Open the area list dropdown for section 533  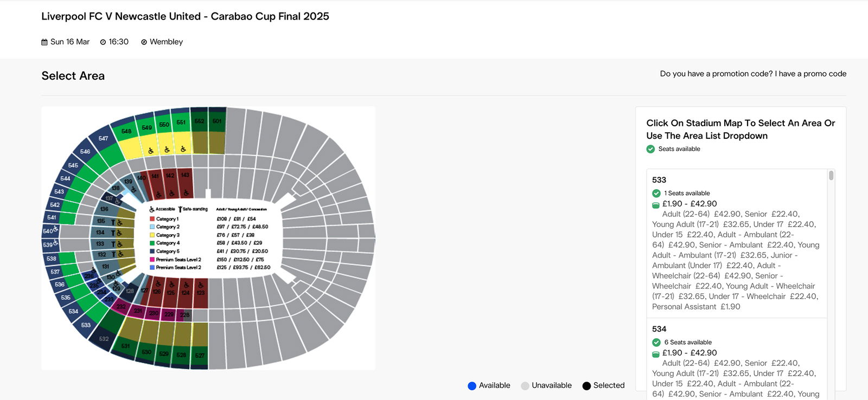(x=658, y=179)
